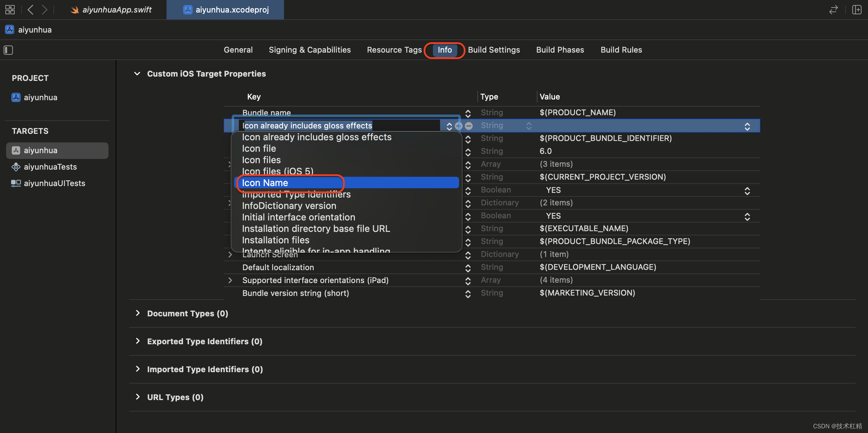Go forward with the right navigation arrow
Screen dimensions: 868x433
[x=44, y=10]
